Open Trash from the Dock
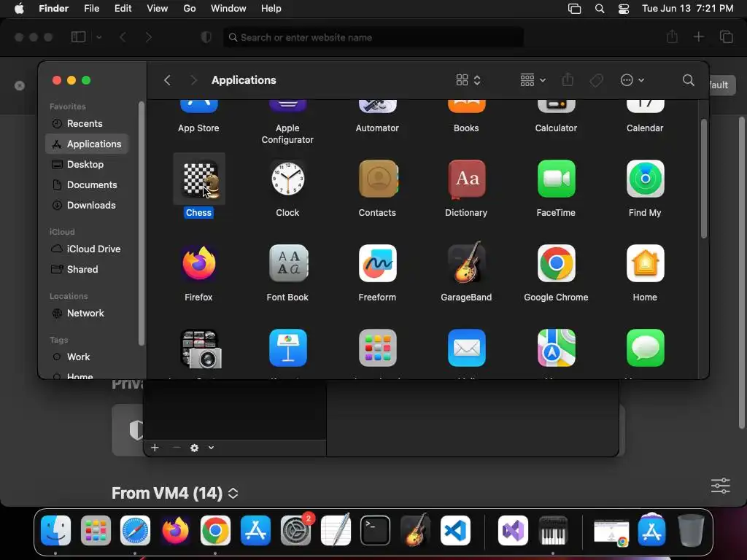Viewport: 747px width, 560px height. click(691, 530)
